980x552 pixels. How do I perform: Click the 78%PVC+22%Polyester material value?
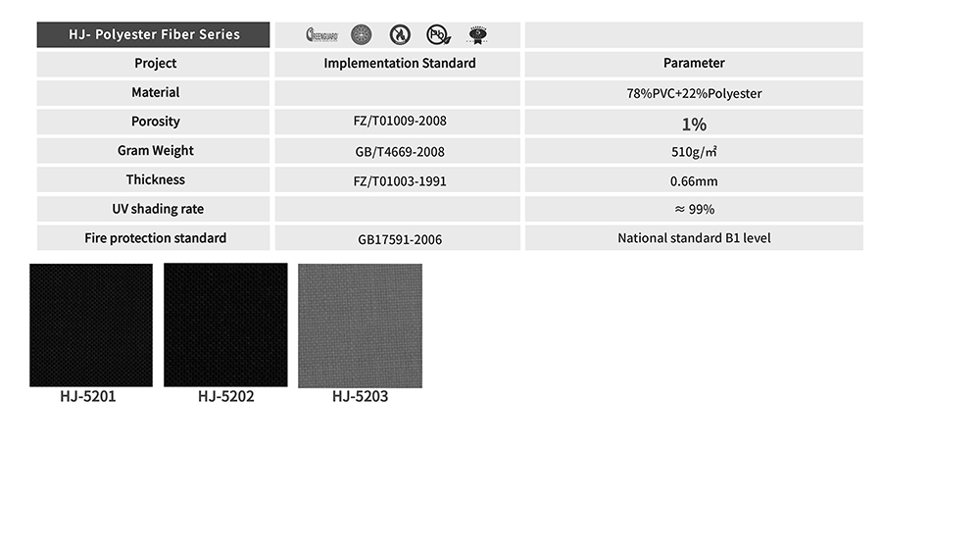click(696, 94)
